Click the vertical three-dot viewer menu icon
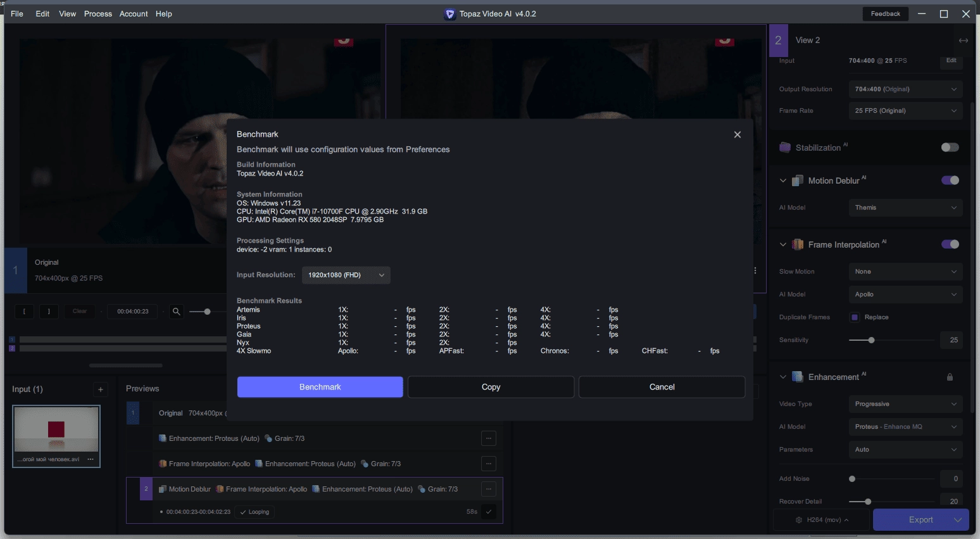The image size is (980, 539). tap(755, 270)
